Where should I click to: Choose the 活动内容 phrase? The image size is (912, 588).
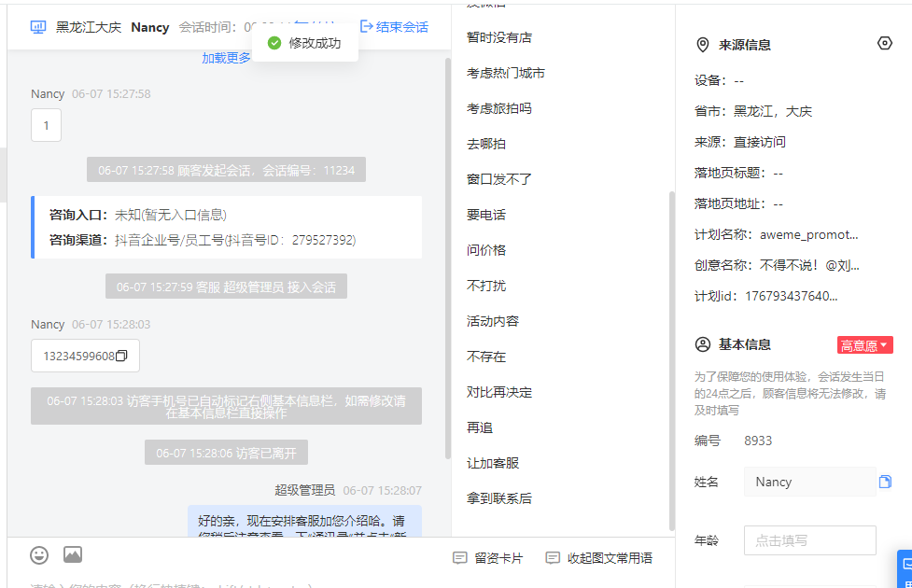tap(493, 321)
